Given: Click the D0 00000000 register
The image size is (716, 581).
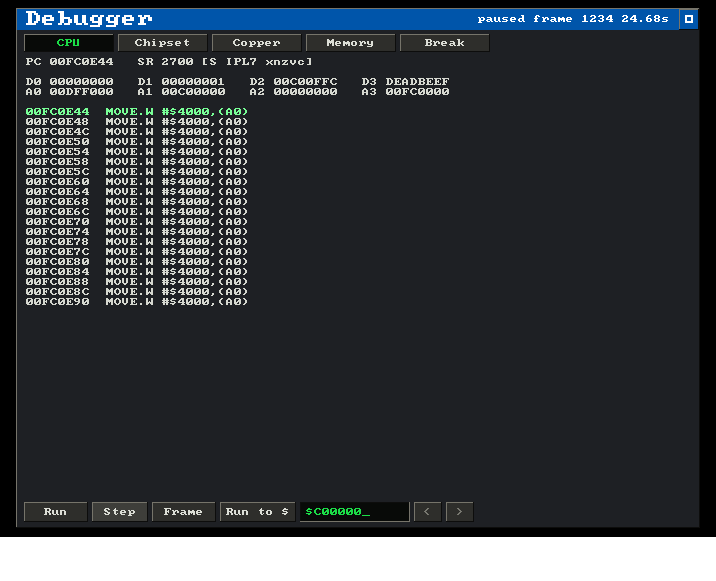Looking at the screenshot, I should [69, 82].
